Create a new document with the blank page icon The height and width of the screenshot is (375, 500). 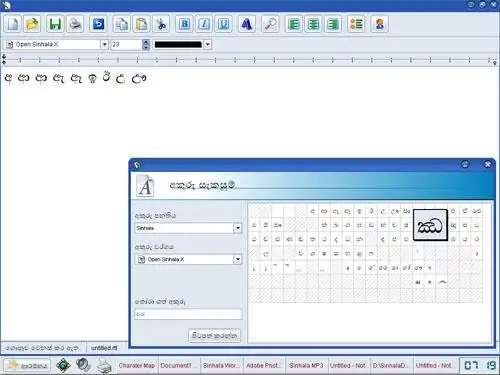[13, 24]
